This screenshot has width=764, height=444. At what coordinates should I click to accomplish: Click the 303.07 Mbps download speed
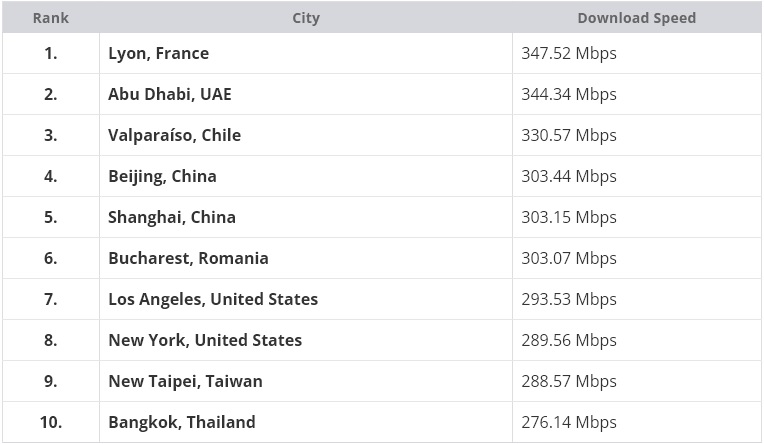pyautogui.click(x=569, y=258)
